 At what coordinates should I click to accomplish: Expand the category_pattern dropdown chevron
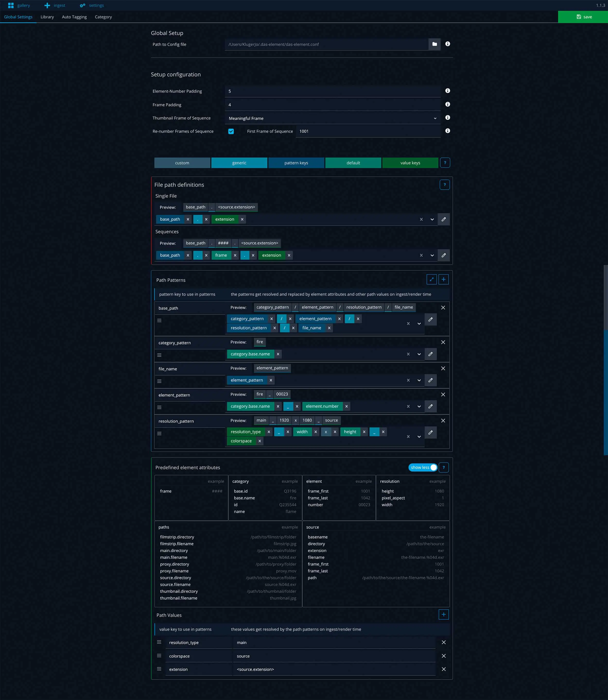419,354
